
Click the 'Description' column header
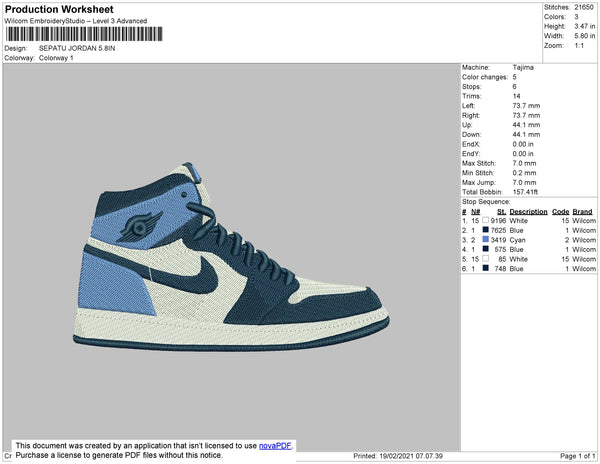pos(528,212)
